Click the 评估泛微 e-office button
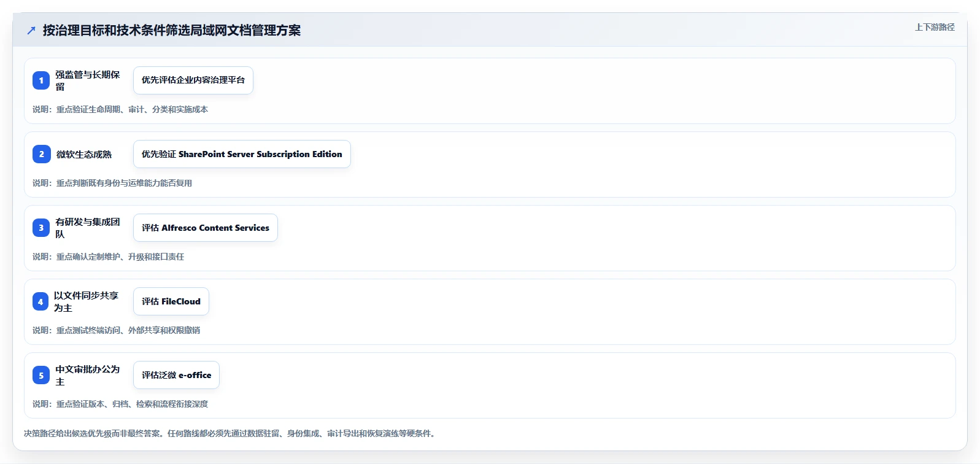The image size is (980, 464). (x=176, y=375)
